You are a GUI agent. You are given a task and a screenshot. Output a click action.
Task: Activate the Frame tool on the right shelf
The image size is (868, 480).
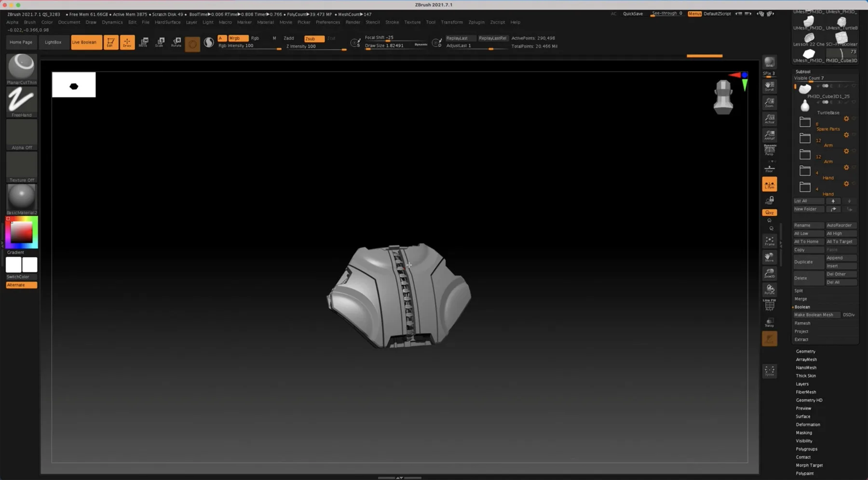770,240
